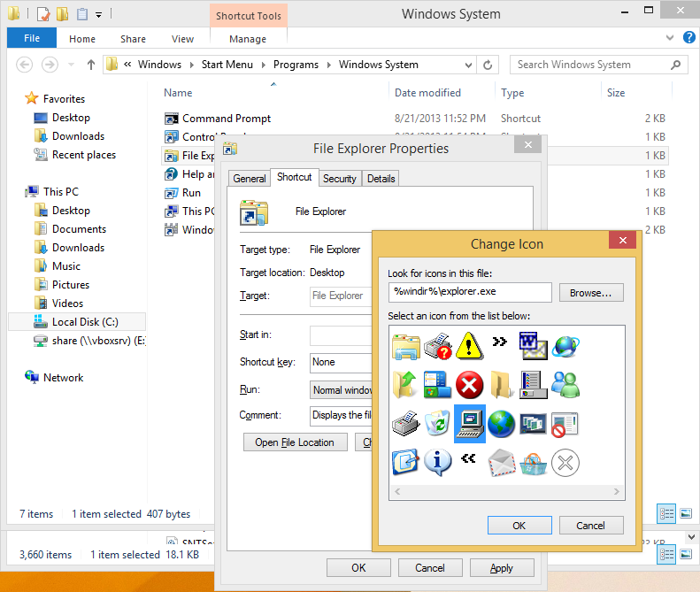Pick the printer with red question mark icon
Screen dimensions: 700x592
[x=437, y=347]
